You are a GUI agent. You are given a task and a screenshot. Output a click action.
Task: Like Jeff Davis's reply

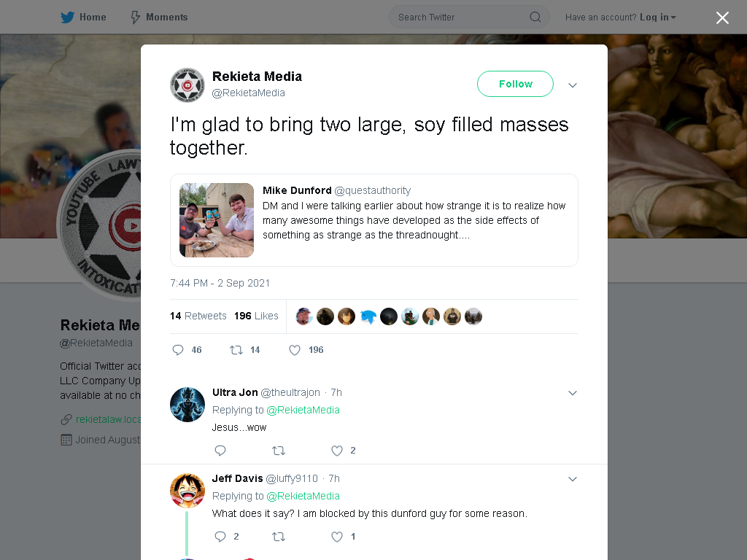(337, 537)
